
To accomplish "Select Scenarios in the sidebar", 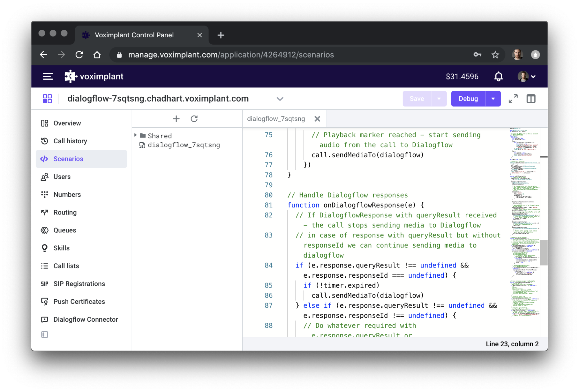I will tap(81, 159).
